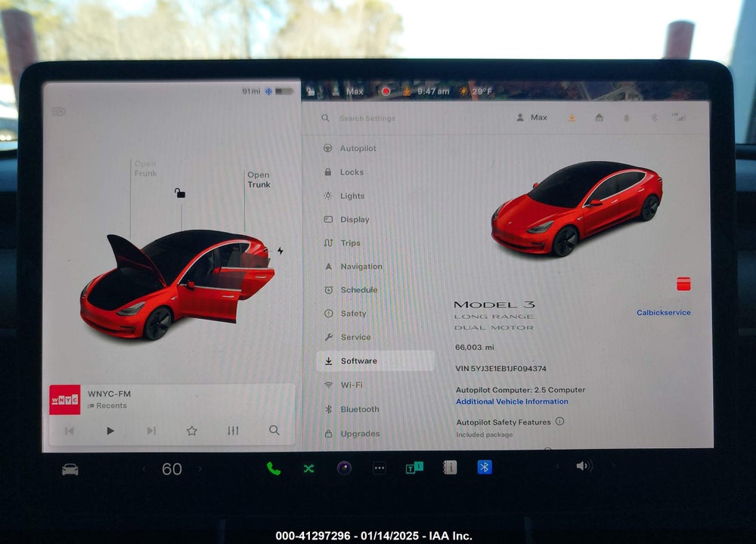Open Additional Vehicle Information link
The height and width of the screenshot is (544, 756).
(x=512, y=401)
